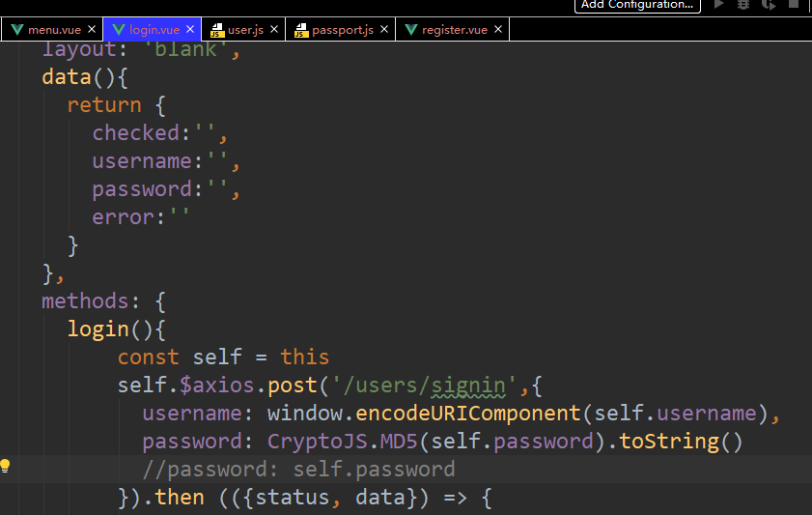The height and width of the screenshot is (515, 812).
Task: Click the 'this' keyword
Action: tap(304, 358)
